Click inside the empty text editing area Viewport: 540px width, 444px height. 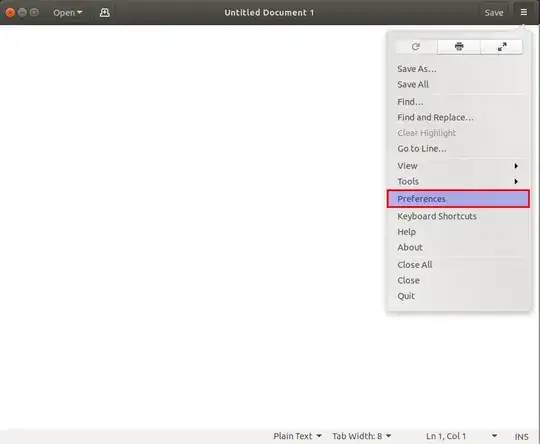click(193, 227)
